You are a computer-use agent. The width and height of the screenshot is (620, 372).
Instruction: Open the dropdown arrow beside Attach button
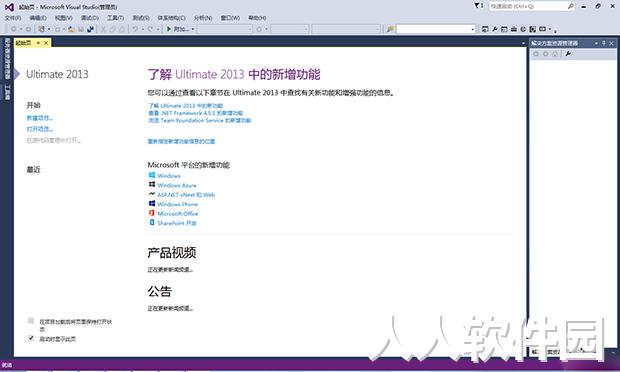tap(193, 29)
